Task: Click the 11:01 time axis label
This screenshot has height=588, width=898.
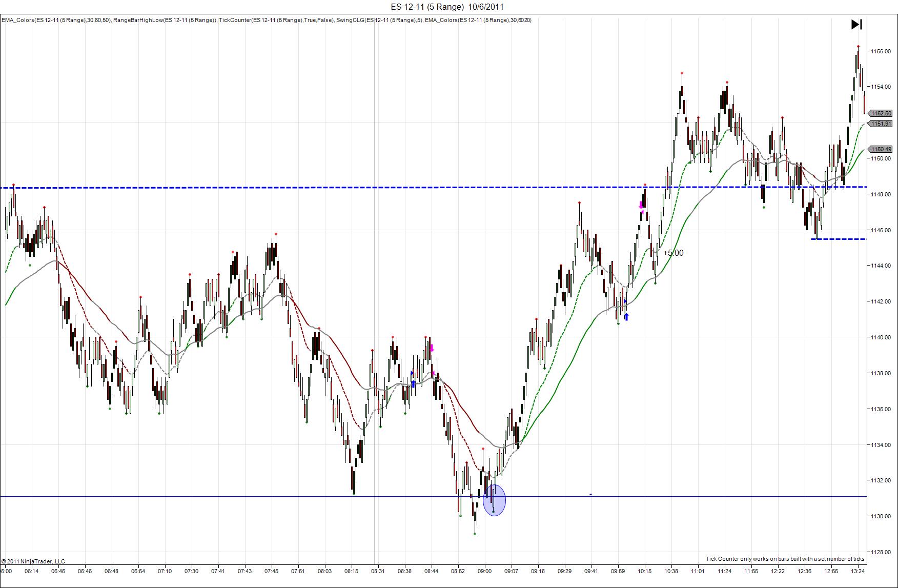Action: click(x=698, y=571)
